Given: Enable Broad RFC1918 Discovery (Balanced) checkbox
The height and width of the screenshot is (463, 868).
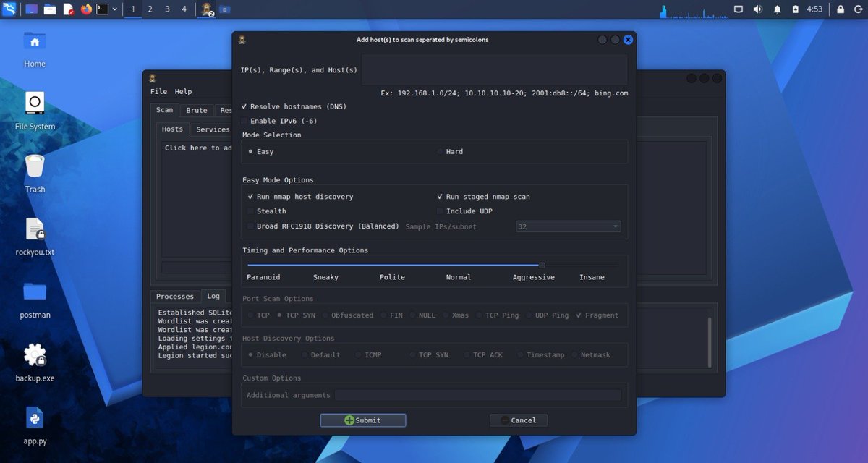Looking at the screenshot, I should 323,226.
